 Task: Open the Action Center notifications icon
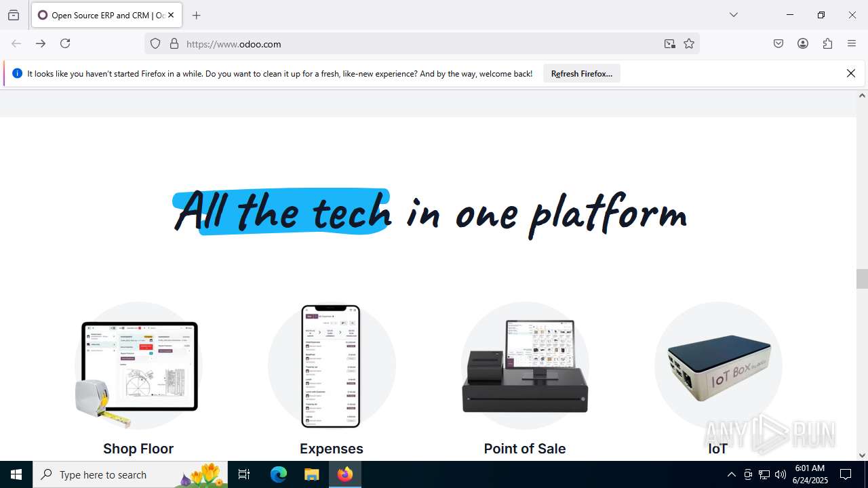click(846, 474)
